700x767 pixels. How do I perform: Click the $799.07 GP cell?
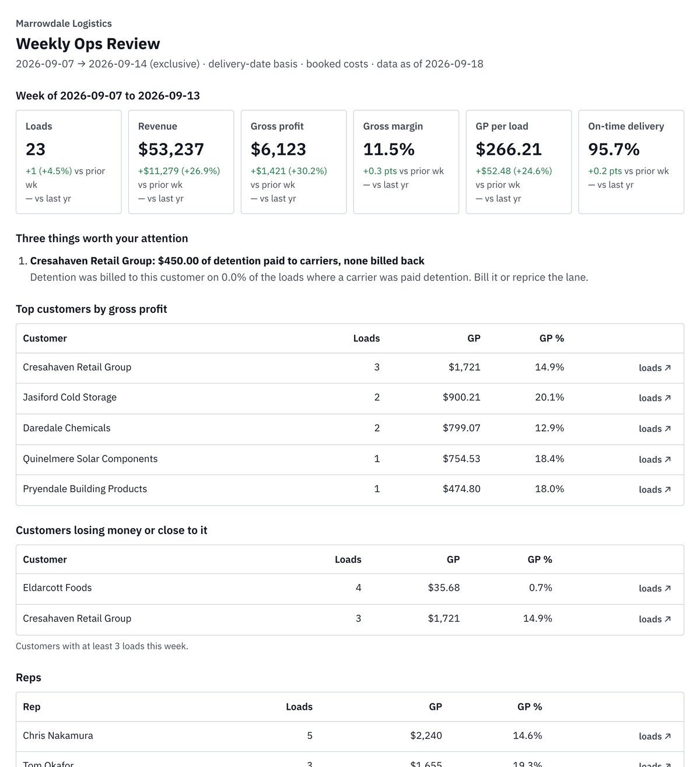click(x=461, y=428)
